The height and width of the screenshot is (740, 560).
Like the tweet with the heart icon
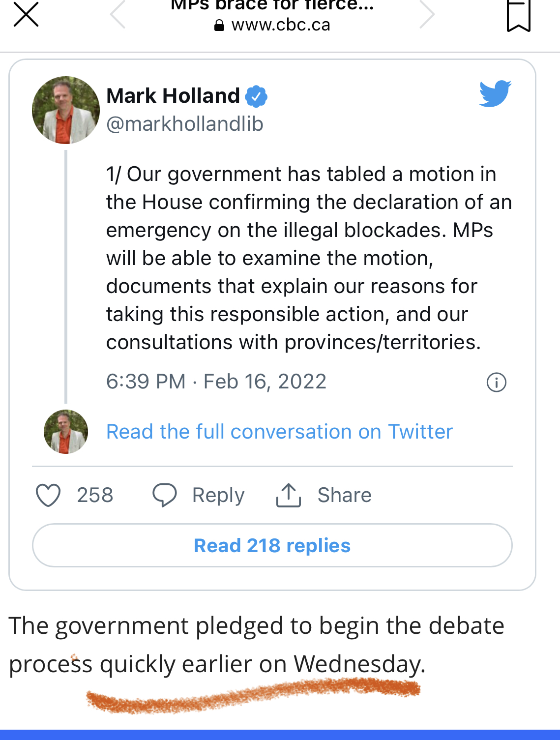coord(48,495)
